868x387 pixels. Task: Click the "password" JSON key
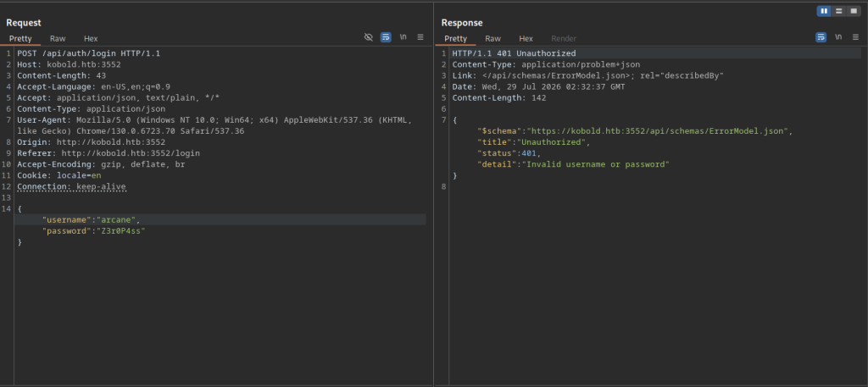pyautogui.click(x=67, y=231)
